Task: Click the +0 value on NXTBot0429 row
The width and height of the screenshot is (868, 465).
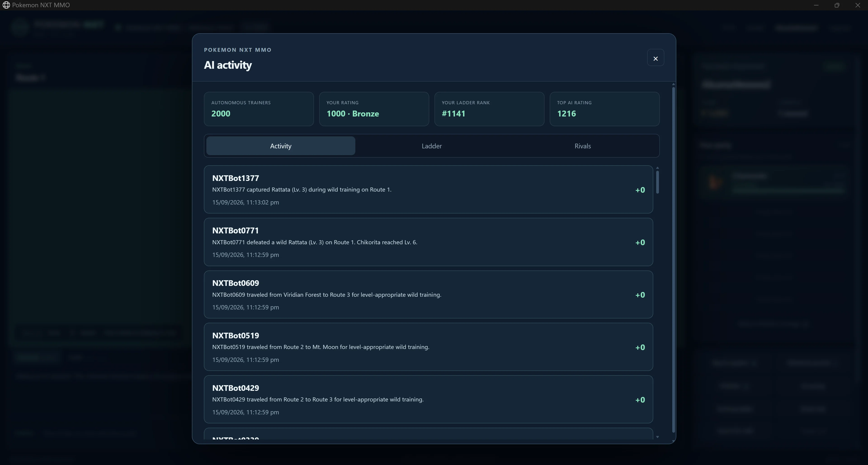Action: 640,400
